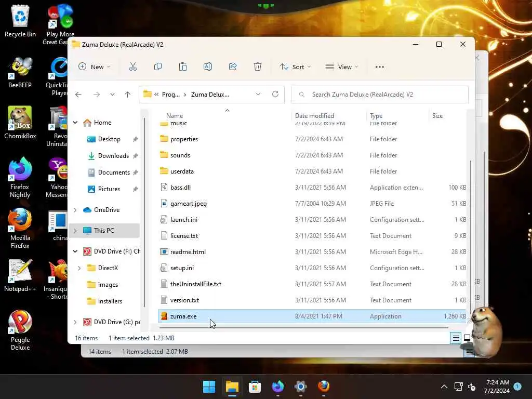Show hidden tray icons chevron

pos(444,387)
